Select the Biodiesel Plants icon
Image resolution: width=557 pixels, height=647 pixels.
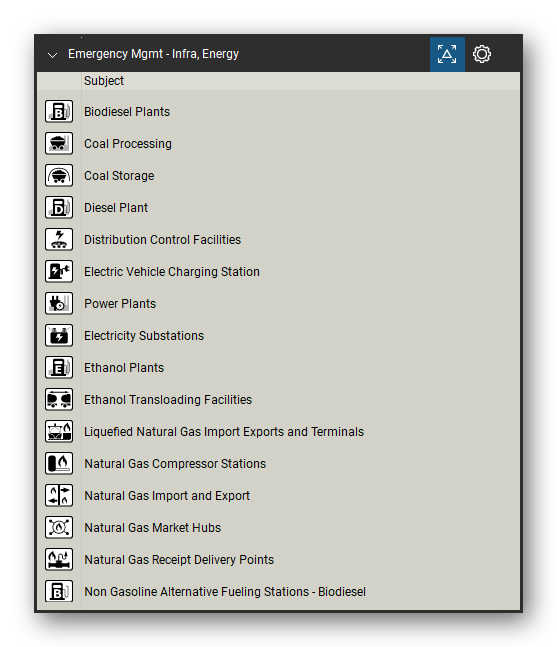59,111
